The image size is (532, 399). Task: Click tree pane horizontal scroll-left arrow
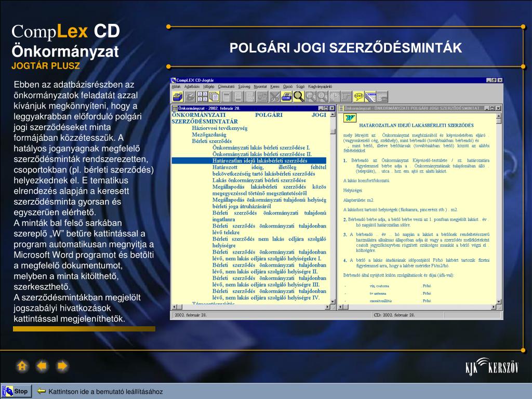click(x=175, y=307)
